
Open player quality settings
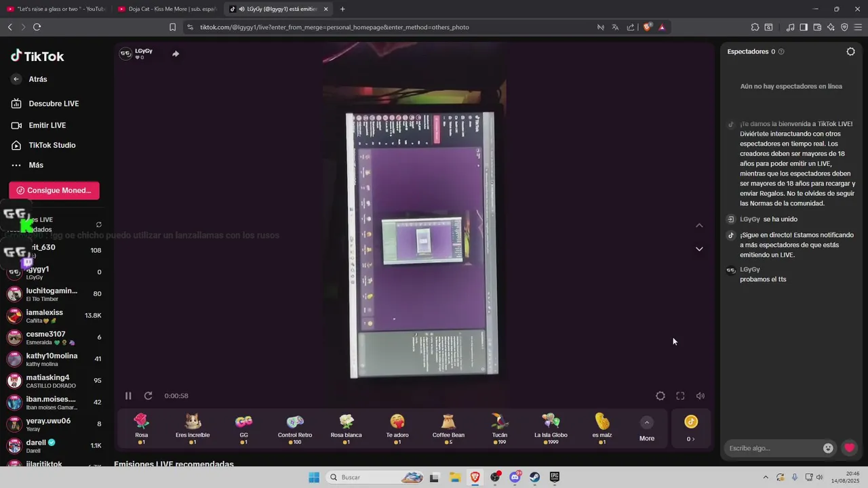pyautogui.click(x=660, y=396)
